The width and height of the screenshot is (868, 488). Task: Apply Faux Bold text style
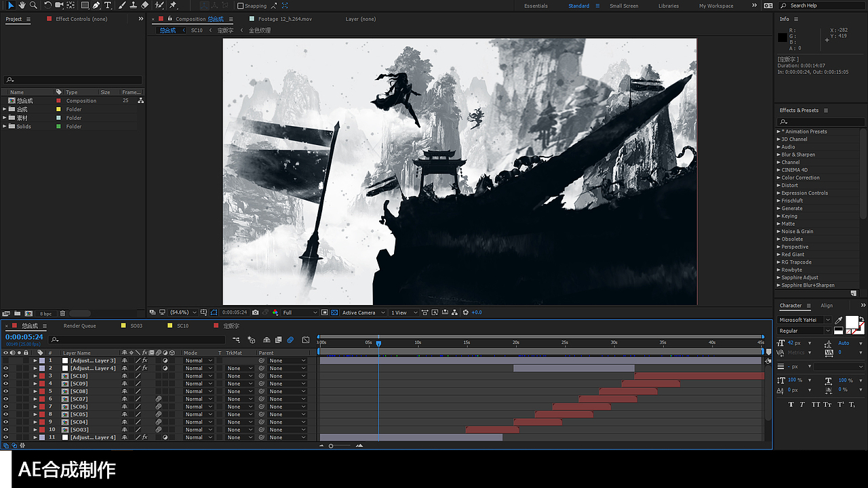tap(791, 405)
